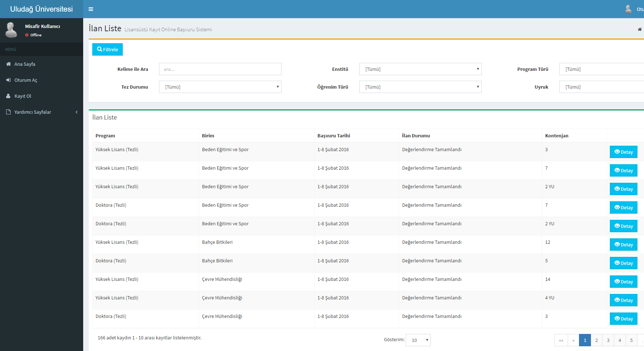The height and width of the screenshot is (351, 644).
Task: Click Kontenjan value 14
Action: 548,279
